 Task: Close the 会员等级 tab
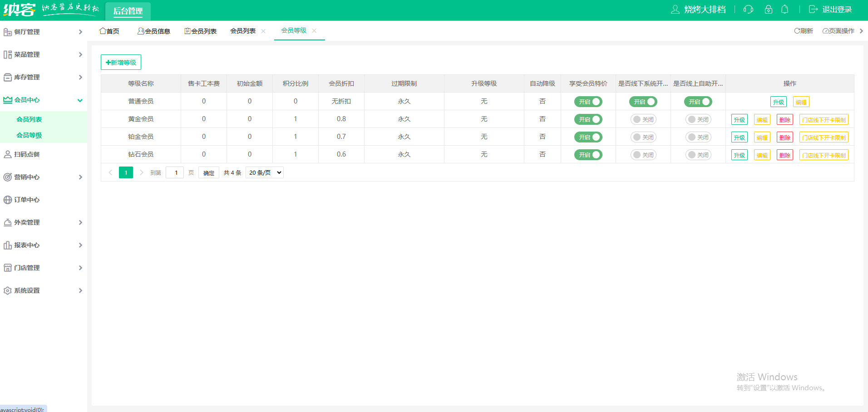[x=314, y=30]
